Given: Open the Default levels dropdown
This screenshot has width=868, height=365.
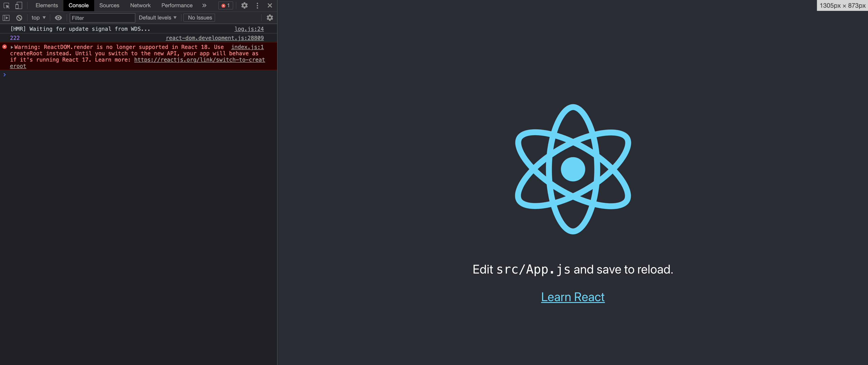Looking at the screenshot, I should [x=157, y=17].
